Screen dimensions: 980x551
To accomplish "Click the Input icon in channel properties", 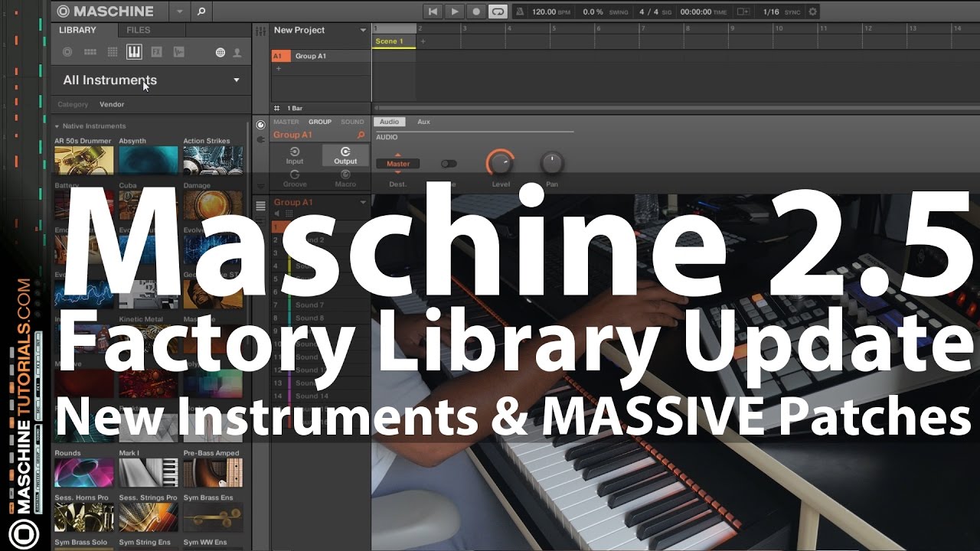I will [x=294, y=153].
